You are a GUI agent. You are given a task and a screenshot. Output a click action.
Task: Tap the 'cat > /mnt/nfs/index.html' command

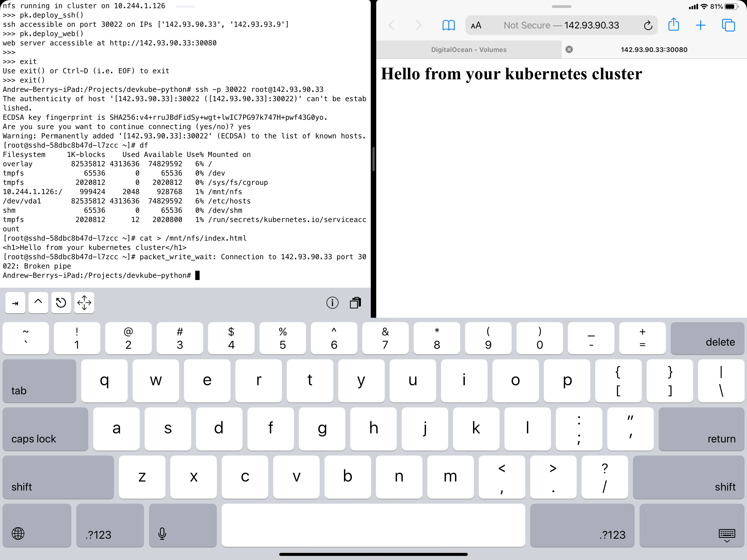[193, 238]
